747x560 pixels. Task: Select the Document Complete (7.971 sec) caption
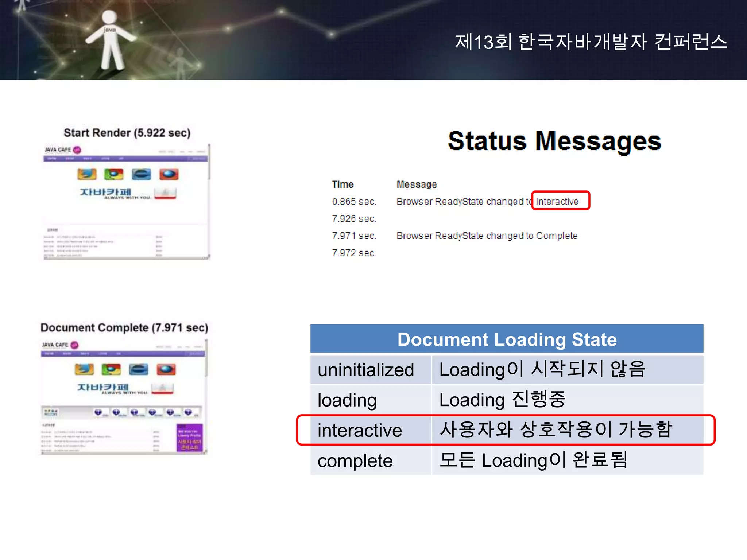pyautogui.click(x=124, y=327)
